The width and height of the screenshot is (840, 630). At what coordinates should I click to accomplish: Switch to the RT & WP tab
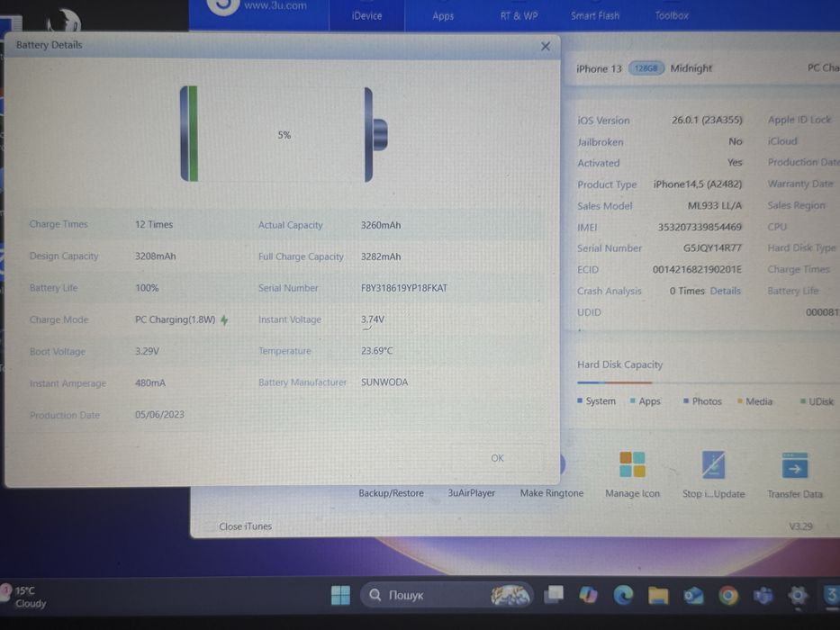pos(519,16)
